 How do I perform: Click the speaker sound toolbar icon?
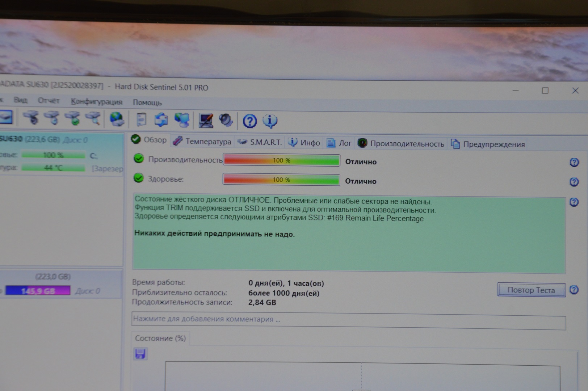(x=226, y=121)
